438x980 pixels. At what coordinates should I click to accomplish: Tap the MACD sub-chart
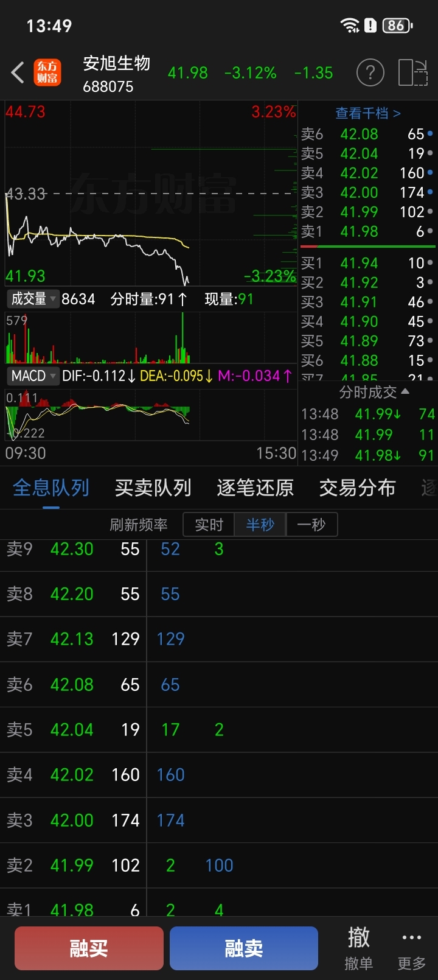(x=151, y=415)
